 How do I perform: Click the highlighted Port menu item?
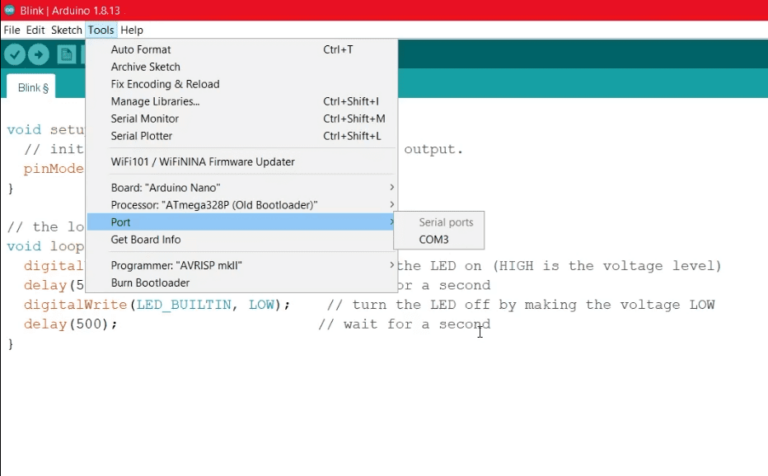(x=242, y=222)
